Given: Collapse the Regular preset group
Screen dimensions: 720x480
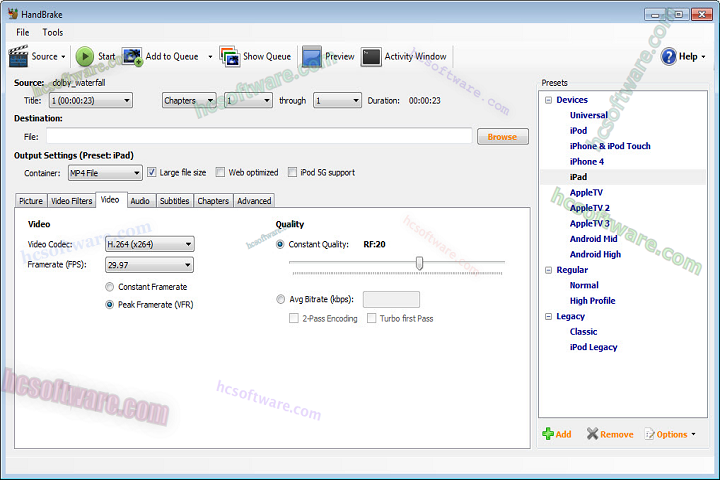Looking at the screenshot, I should pyautogui.click(x=548, y=270).
